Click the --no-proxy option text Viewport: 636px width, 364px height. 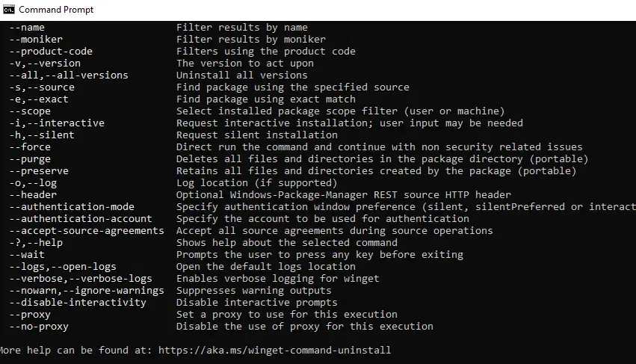pos(39,327)
